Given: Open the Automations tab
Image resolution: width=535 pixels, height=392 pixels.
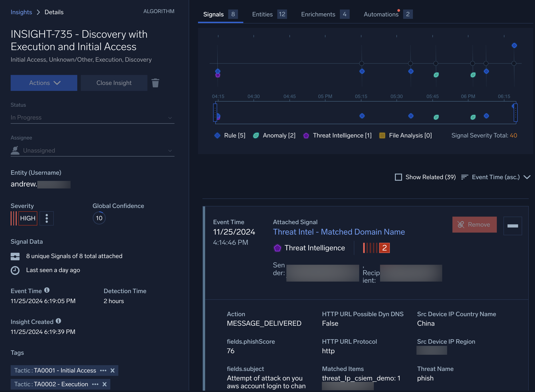Looking at the screenshot, I should pyautogui.click(x=381, y=14).
